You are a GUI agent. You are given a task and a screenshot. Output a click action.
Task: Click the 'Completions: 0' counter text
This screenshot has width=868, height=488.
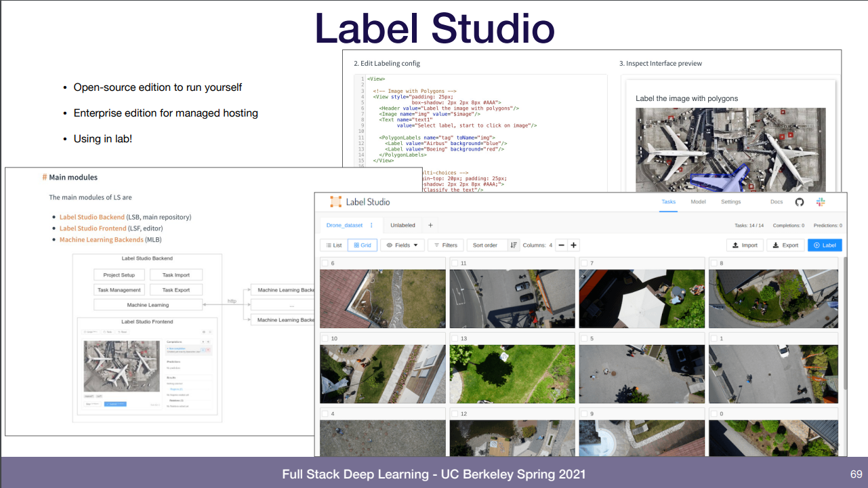click(x=789, y=225)
